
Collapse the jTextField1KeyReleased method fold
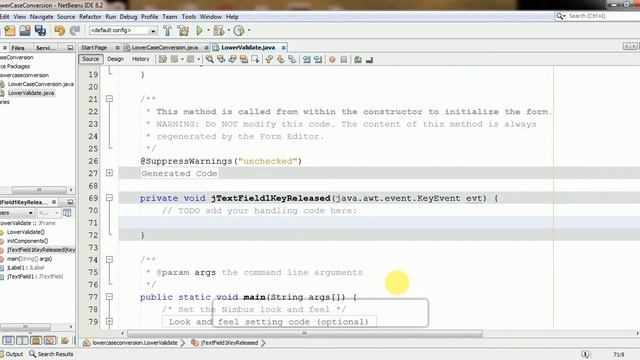(x=109, y=198)
